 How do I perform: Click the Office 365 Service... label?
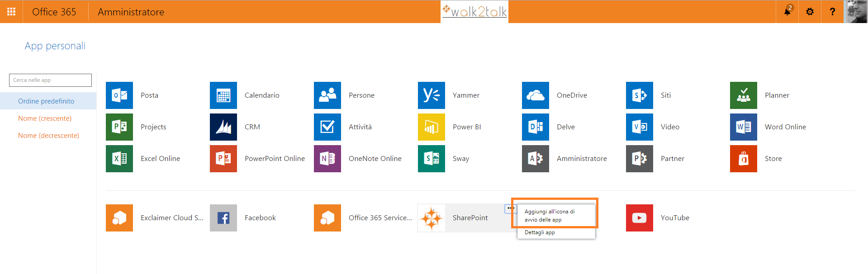pos(380,218)
